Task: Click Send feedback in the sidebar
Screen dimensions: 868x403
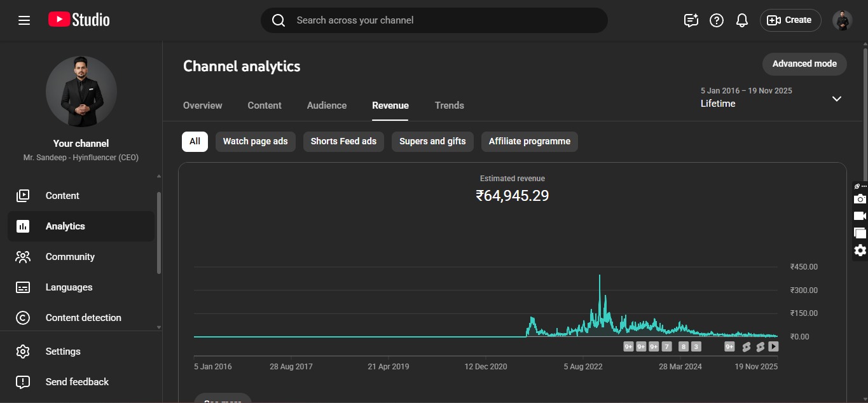Action: click(x=77, y=382)
